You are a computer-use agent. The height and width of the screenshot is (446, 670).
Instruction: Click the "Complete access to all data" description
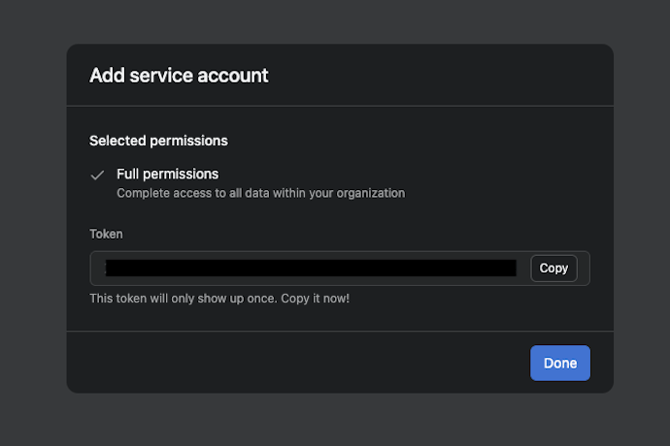point(260,193)
